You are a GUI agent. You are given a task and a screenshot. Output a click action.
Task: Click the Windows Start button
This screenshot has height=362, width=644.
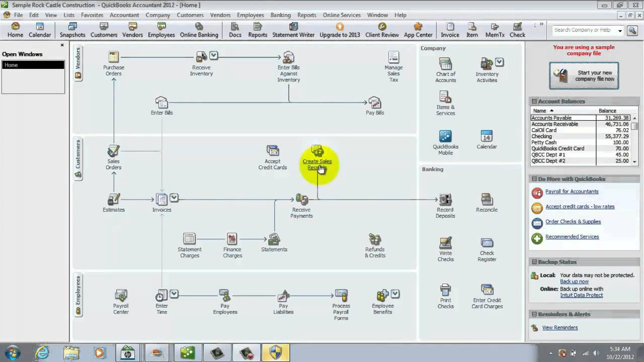click(x=12, y=352)
